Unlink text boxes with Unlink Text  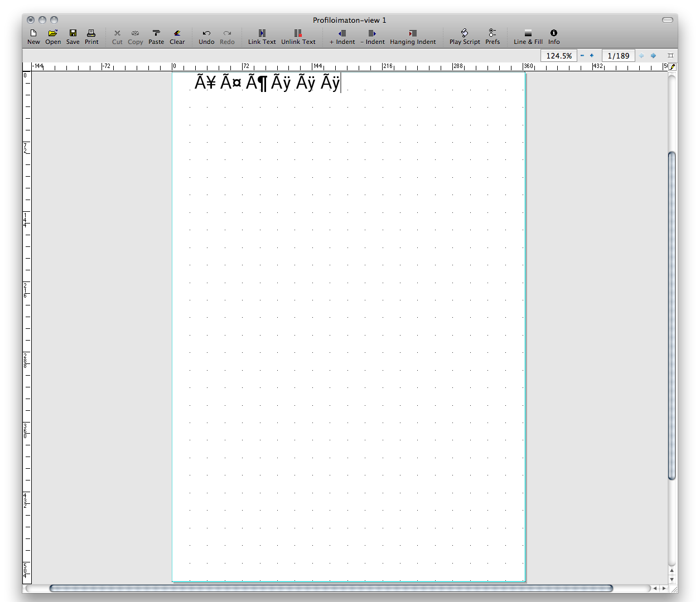(x=298, y=37)
